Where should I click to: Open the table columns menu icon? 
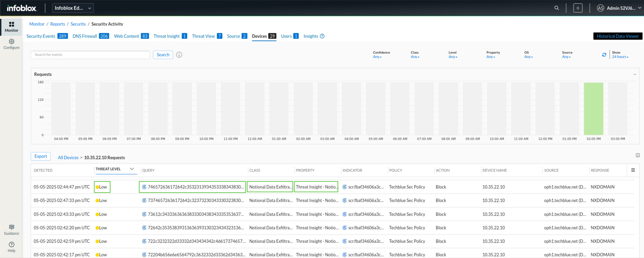(x=633, y=170)
